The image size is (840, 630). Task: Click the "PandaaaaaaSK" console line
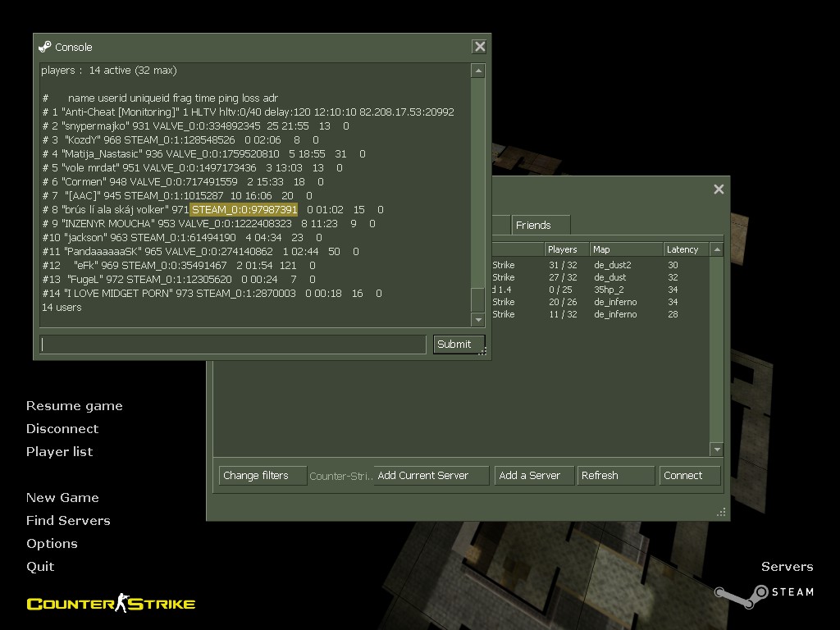pos(200,251)
